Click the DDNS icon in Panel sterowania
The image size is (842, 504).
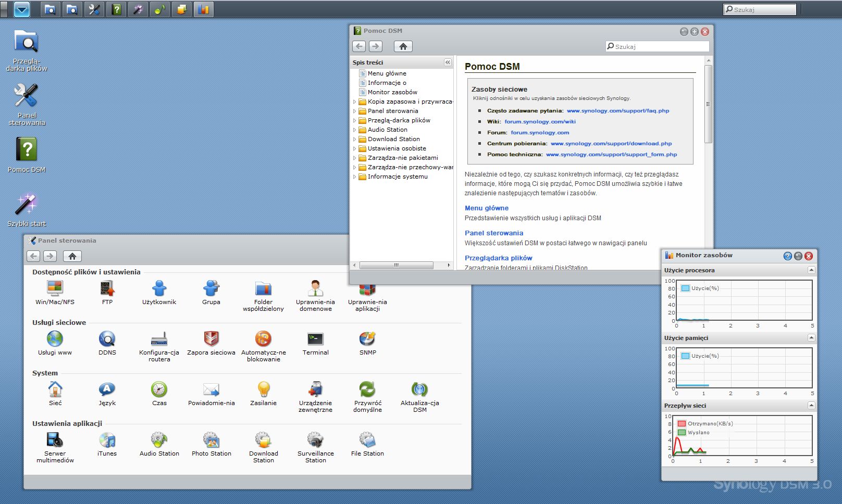tap(107, 339)
